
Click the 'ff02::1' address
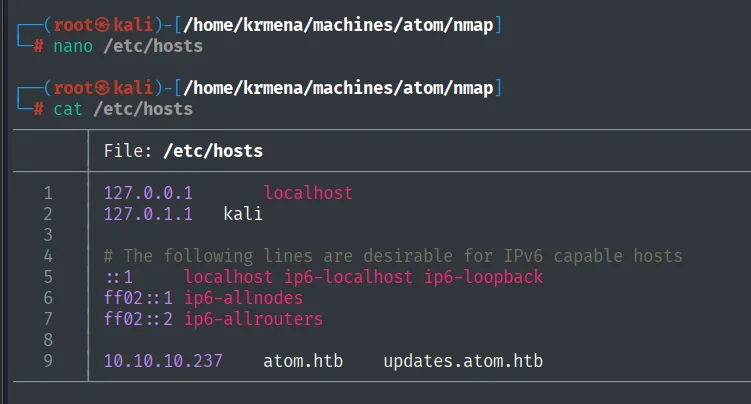138,298
